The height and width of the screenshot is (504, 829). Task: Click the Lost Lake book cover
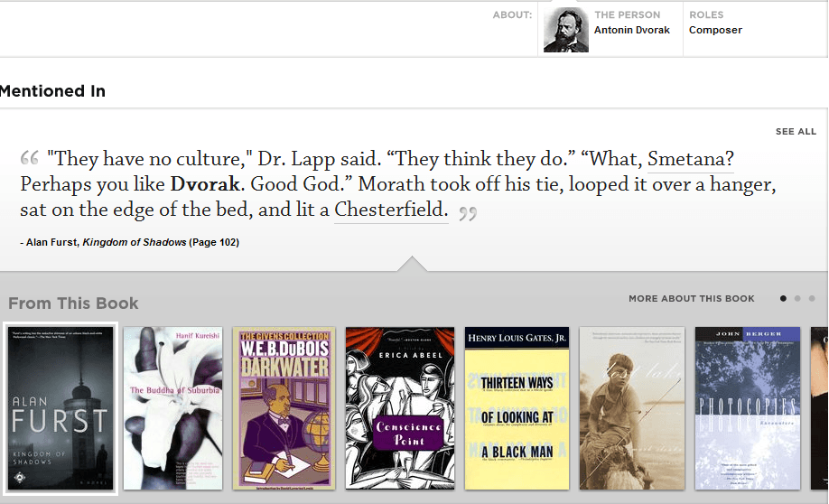point(632,408)
